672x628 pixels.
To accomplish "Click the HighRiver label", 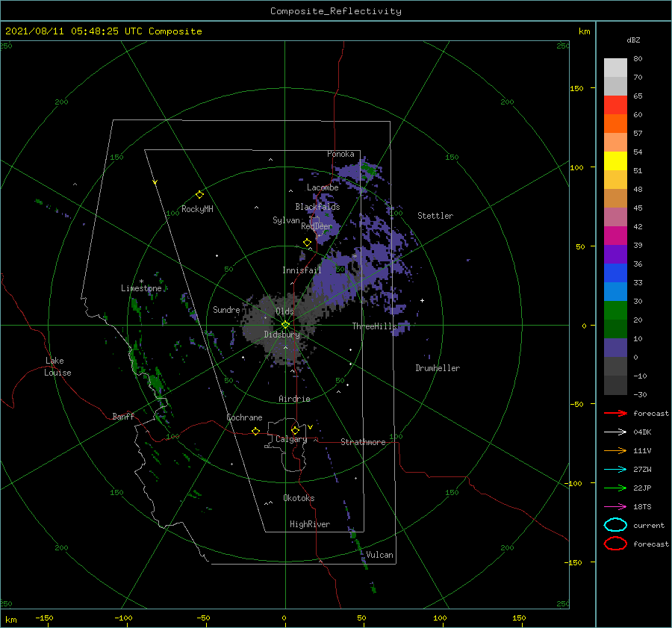I will pyautogui.click(x=310, y=524).
